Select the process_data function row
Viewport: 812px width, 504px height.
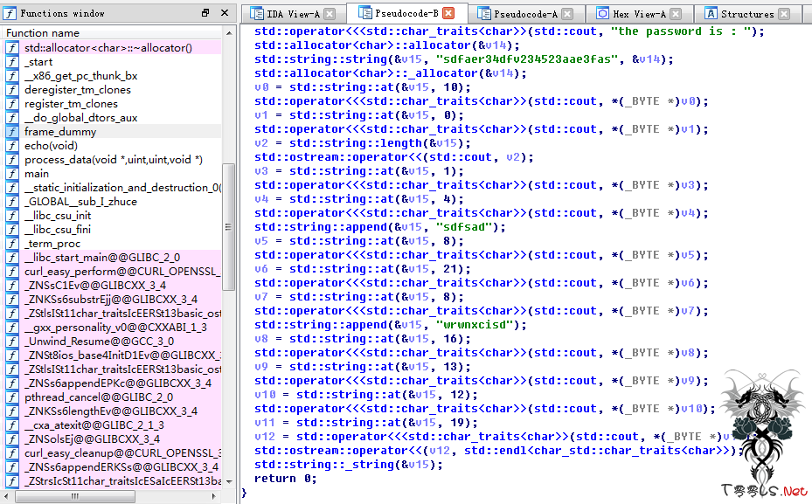(x=113, y=159)
